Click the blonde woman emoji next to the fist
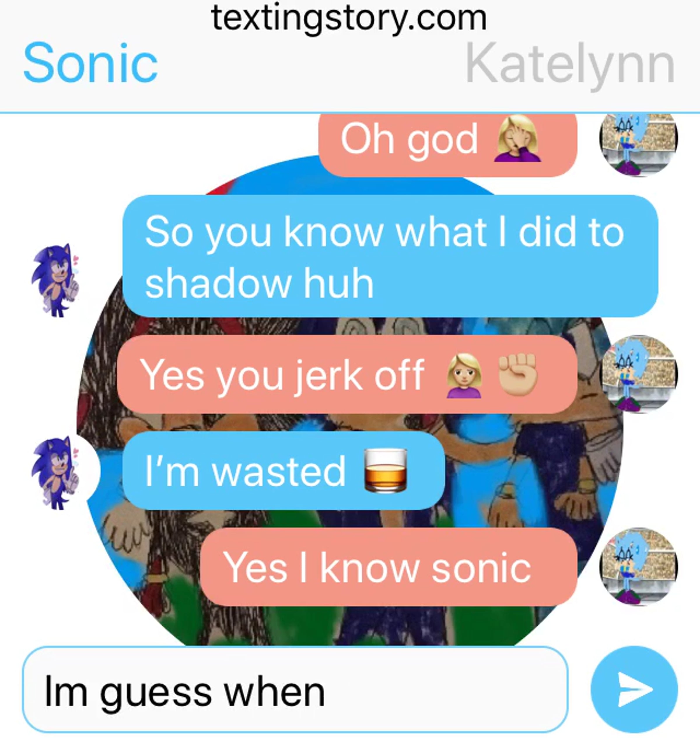The image size is (700, 753). tap(464, 376)
